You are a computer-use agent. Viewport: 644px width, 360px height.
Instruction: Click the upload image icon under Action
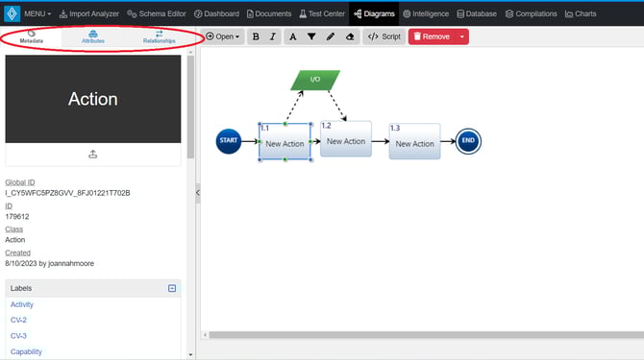click(93, 155)
